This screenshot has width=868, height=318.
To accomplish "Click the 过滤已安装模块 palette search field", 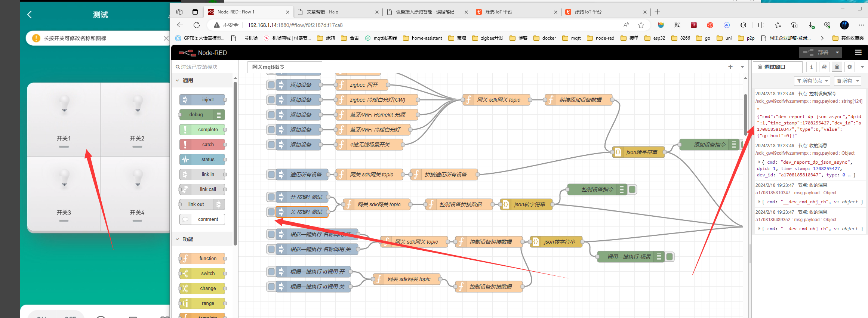I will pyautogui.click(x=205, y=67).
